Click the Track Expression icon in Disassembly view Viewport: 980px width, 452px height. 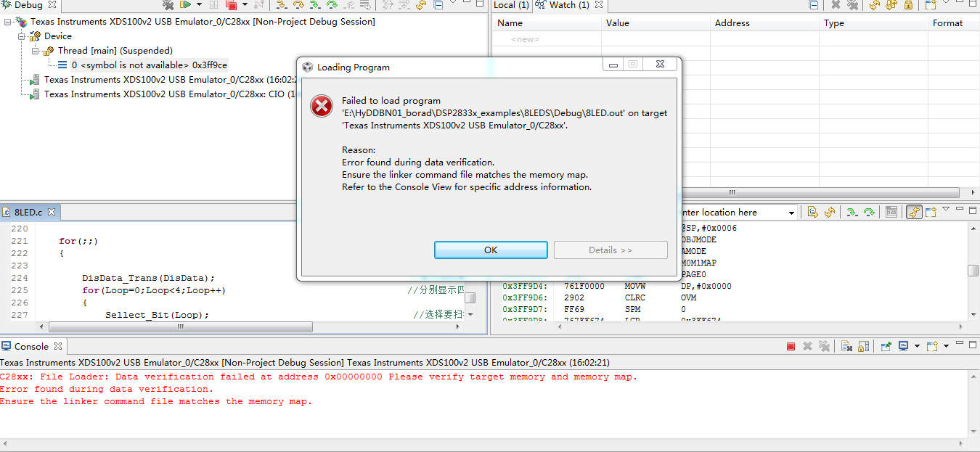pyautogui.click(x=891, y=212)
